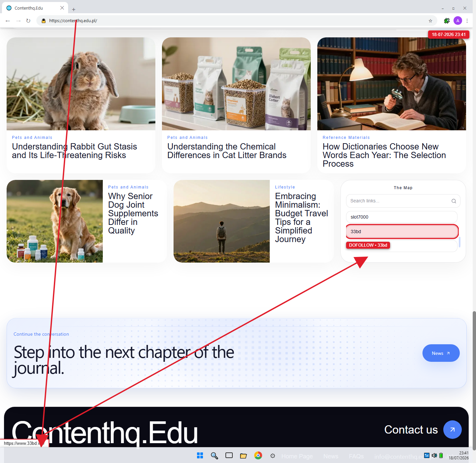Image resolution: width=476 pixels, height=463 pixels.
Task: Open the Rabbit Gut Stasis article title
Action: (74, 151)
